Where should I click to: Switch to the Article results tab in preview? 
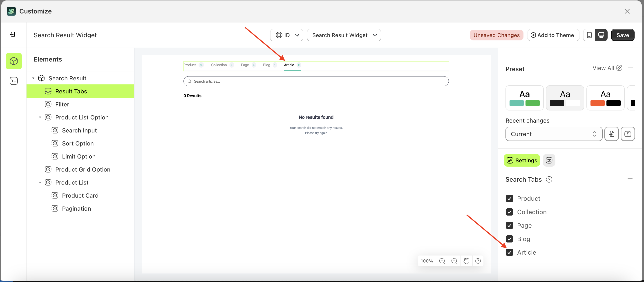pos(289,65)
